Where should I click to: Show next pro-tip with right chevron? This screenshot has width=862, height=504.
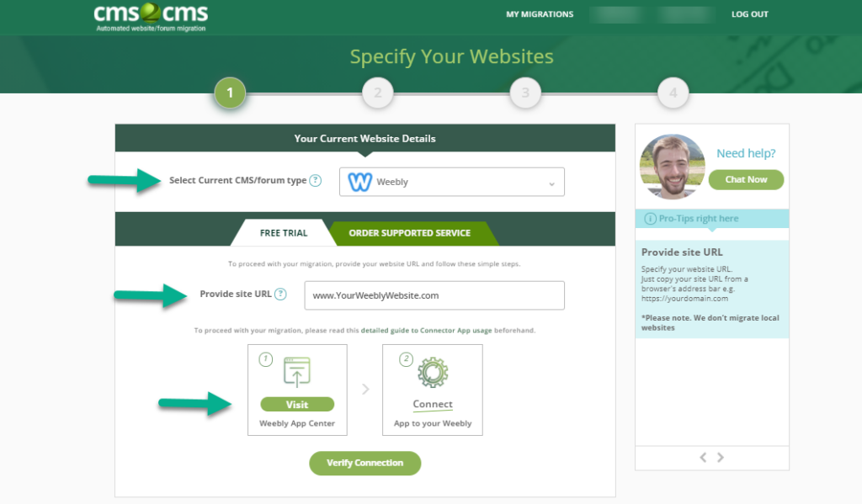(x=721, y=457)
